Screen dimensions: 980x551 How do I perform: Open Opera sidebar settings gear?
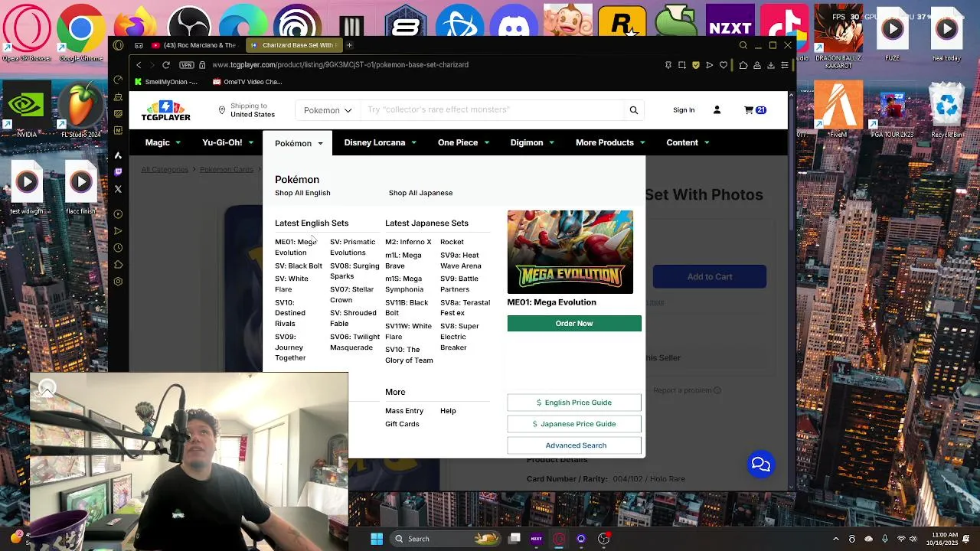(118, 282)
